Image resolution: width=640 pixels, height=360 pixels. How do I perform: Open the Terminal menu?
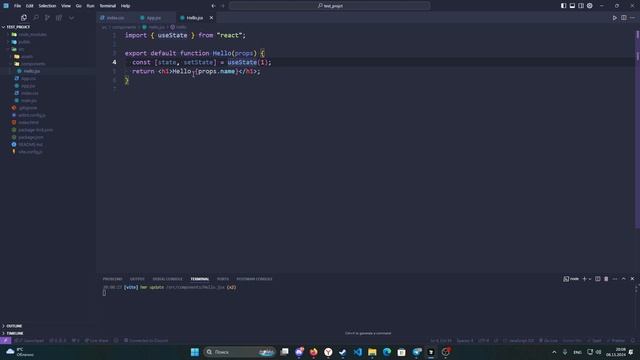pos(108,6)
